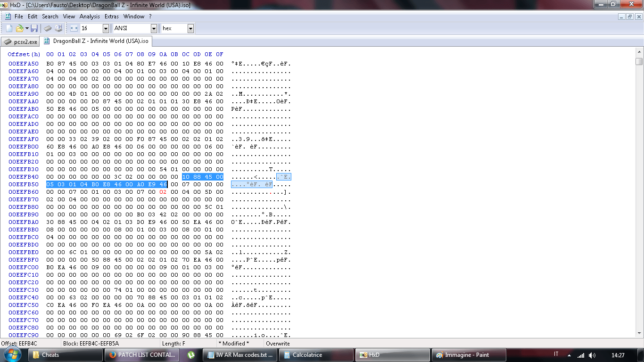This screenshot has width=644, height=362.
Task: Click the 0F column header
Action: 219,54
